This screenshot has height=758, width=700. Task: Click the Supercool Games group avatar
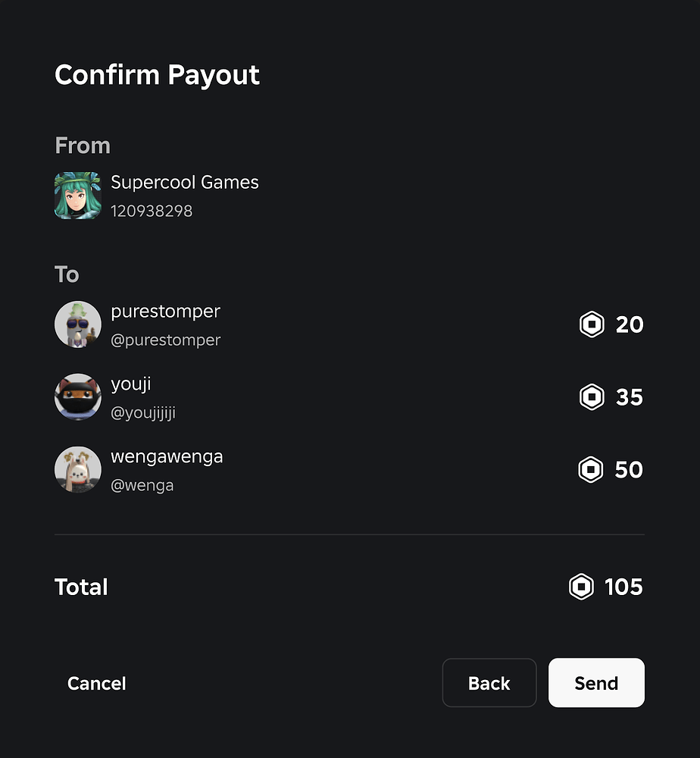(x=77, y=195)
